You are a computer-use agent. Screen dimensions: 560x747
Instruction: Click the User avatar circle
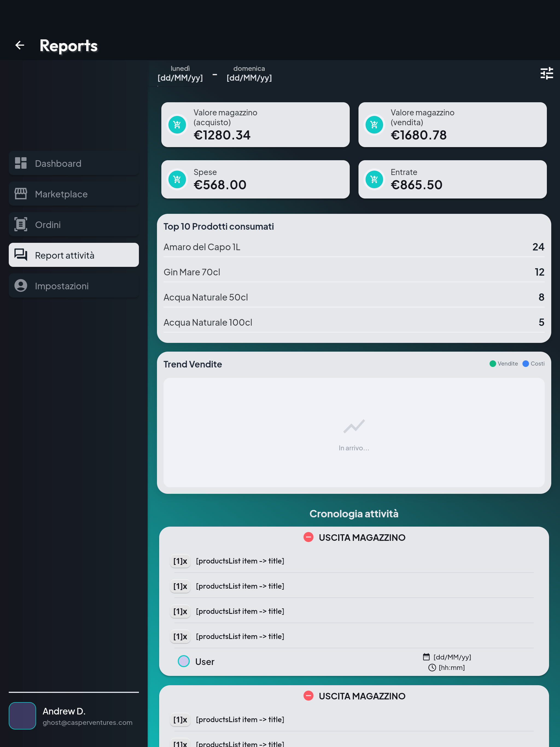[x=184, y=661]
